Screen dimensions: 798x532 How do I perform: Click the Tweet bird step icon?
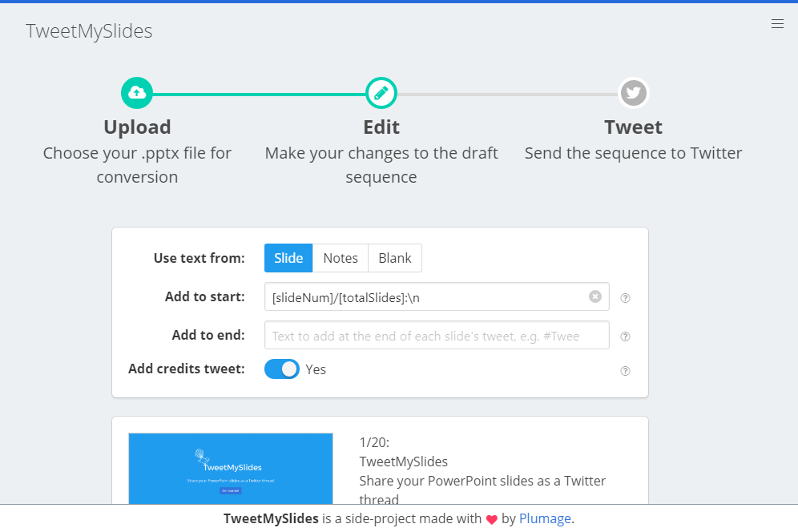point(633,93)
